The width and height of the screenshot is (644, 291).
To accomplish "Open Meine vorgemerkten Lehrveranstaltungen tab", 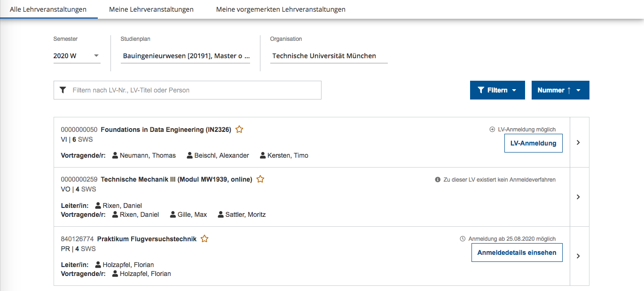I will tap(281, 9).
